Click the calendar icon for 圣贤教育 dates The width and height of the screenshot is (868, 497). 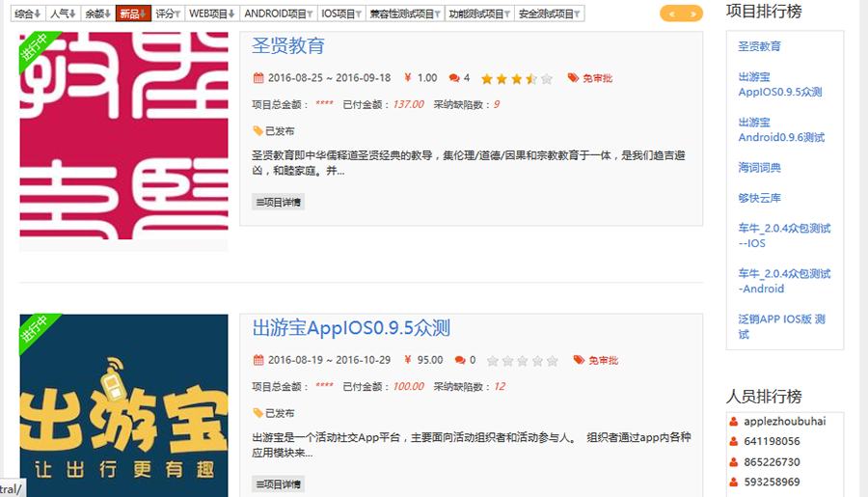click(258, 78)
